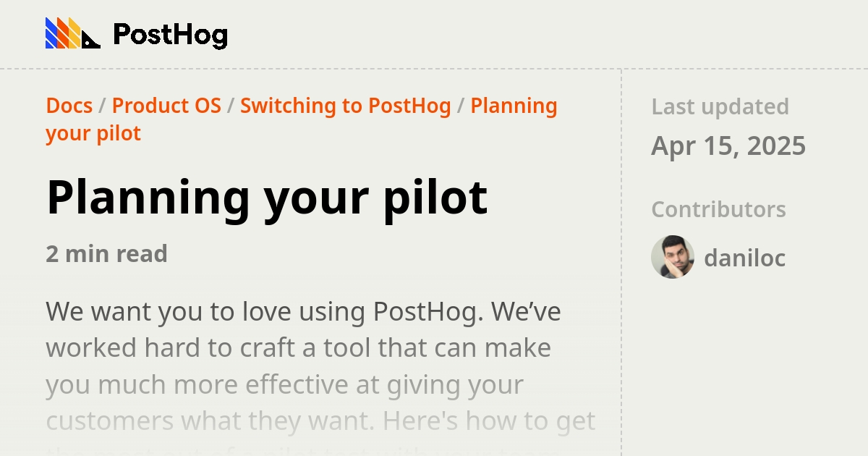This screenshot has height=456, width=868.
Task: Open the daniloc contributor profile link
Action: point(745,258)
